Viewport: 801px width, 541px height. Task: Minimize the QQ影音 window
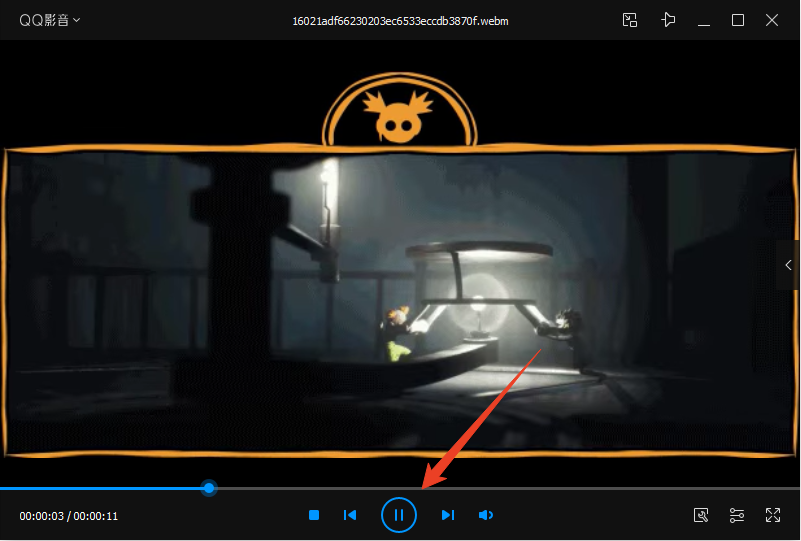coord(705,20)
